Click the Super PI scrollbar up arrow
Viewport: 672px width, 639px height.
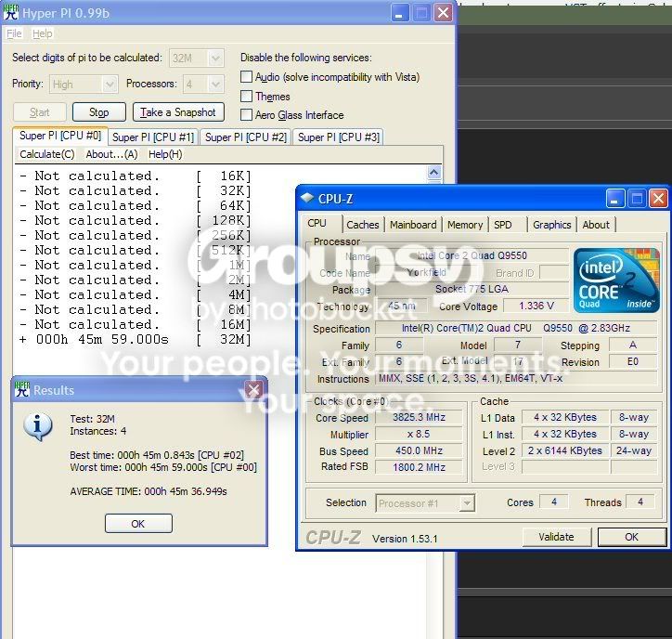point(434,173)
